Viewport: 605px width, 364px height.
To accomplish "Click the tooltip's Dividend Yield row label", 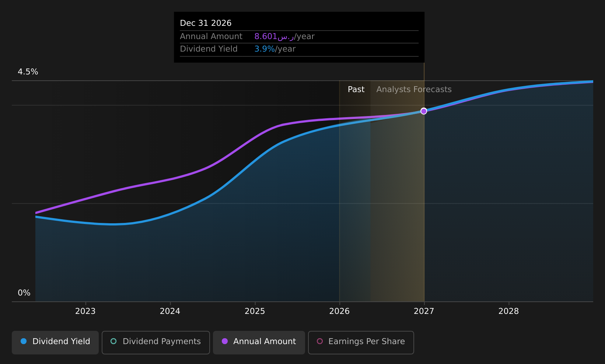I will 209,49.
